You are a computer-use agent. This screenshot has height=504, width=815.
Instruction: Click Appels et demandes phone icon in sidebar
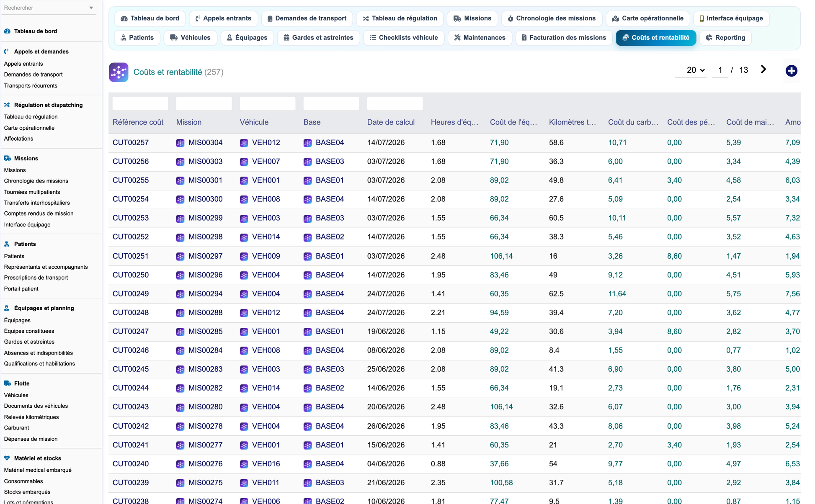(7, 51)
